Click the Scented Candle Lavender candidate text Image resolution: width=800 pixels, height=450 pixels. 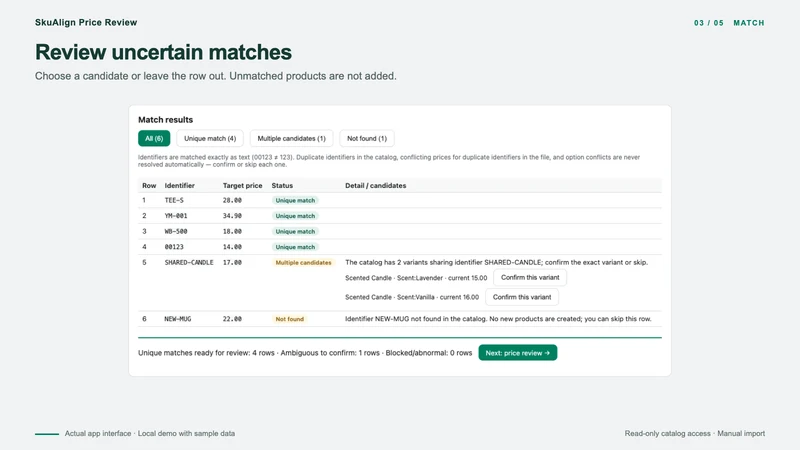point(416,278)
